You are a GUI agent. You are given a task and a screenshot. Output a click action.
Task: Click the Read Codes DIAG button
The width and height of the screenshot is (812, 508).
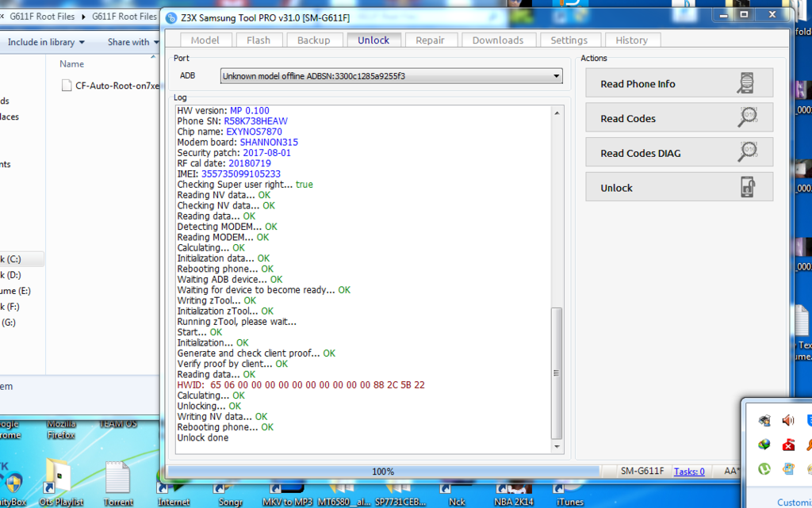[679, 153]
